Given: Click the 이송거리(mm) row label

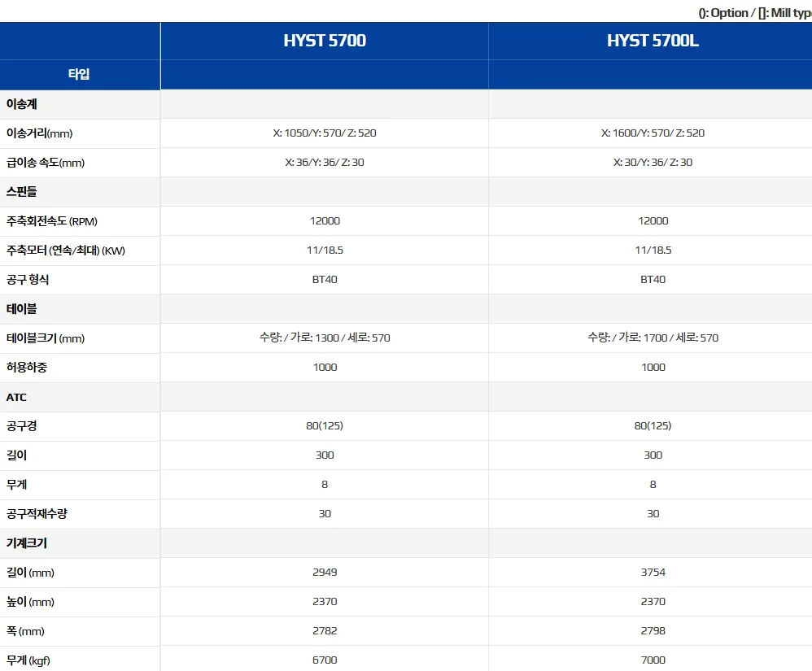Looking at the screenshot, I should click(x=39, y=133).
